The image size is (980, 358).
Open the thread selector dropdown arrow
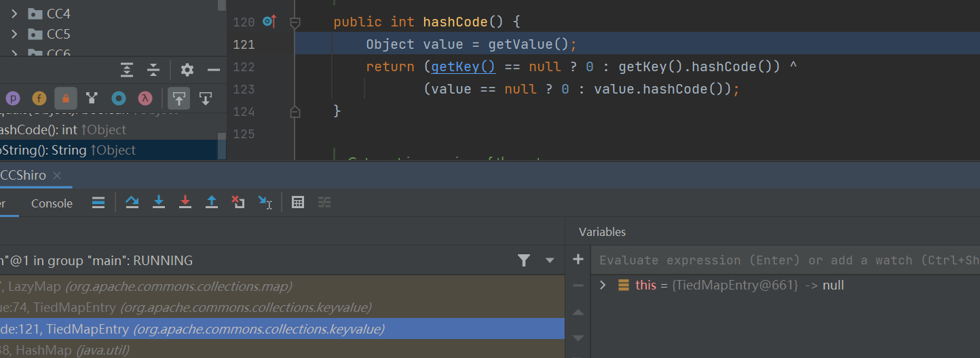point(550,260)
